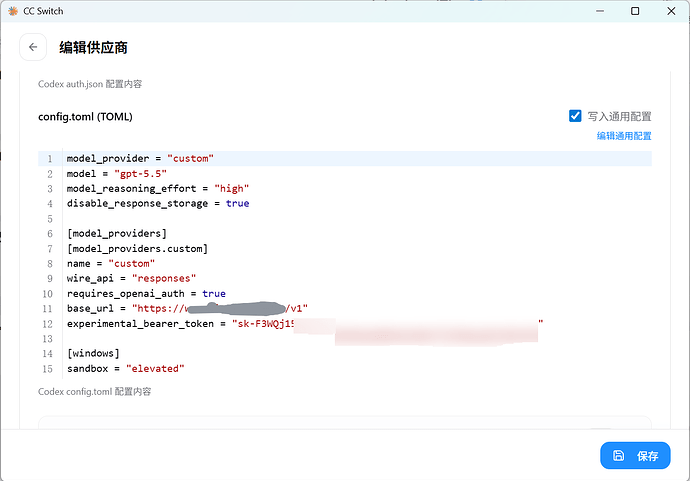Screen dimensions: 690x481
Task: Click line number 15 in the gutter
Action: [48, 369]
